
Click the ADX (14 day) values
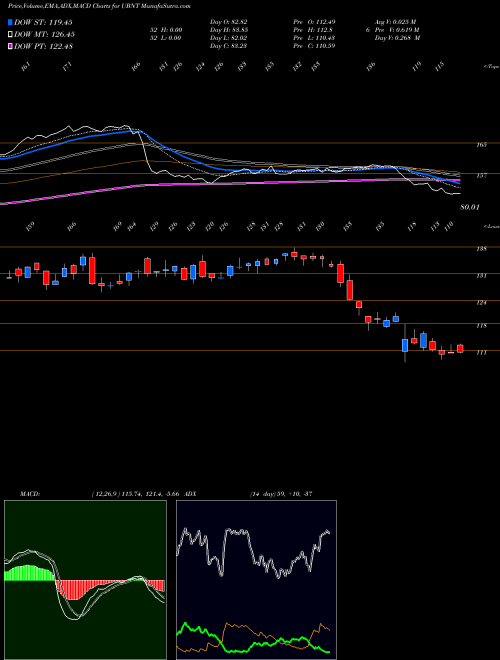pos(280,494)
